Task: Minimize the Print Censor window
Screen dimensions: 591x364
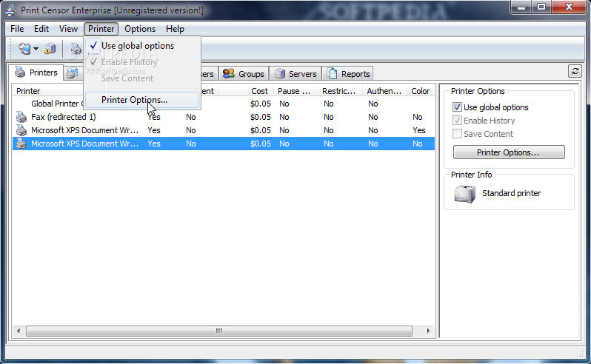Action: 521,7
